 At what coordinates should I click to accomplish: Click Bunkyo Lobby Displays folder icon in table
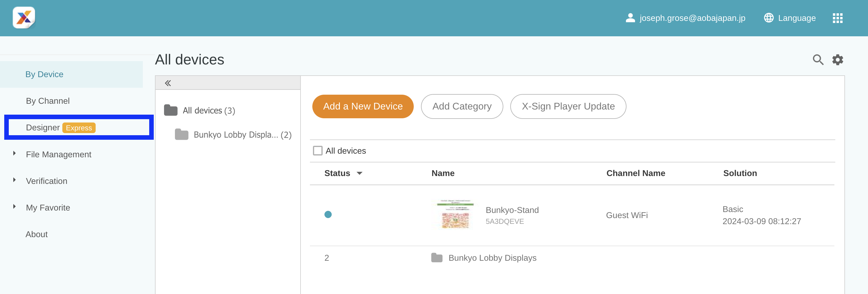[x=437, y=258]
